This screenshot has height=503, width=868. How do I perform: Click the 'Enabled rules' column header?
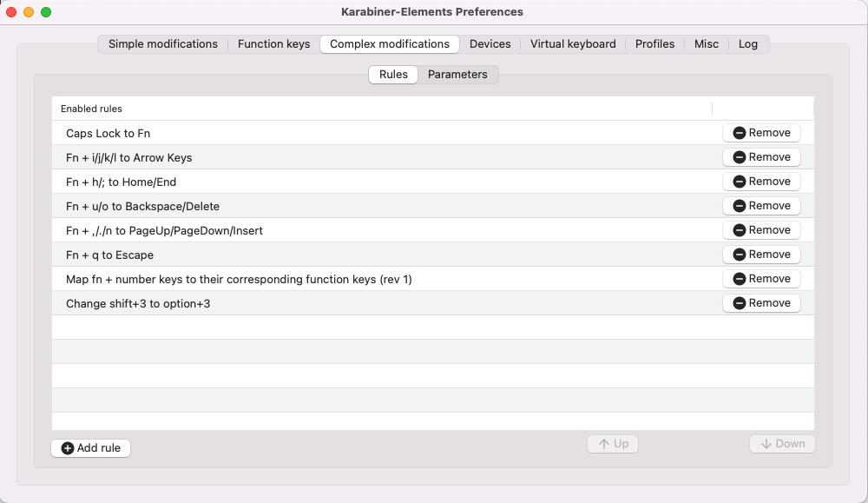382,109
